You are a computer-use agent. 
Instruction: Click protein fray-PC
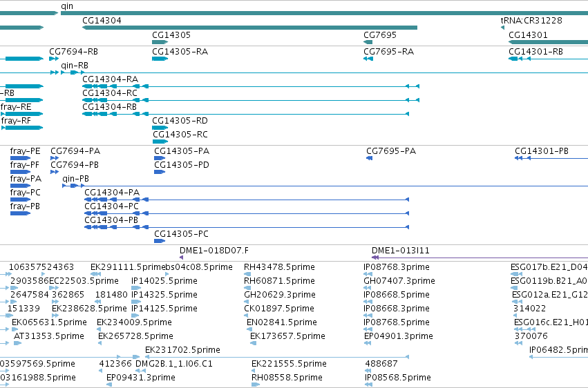click(20, 200)
